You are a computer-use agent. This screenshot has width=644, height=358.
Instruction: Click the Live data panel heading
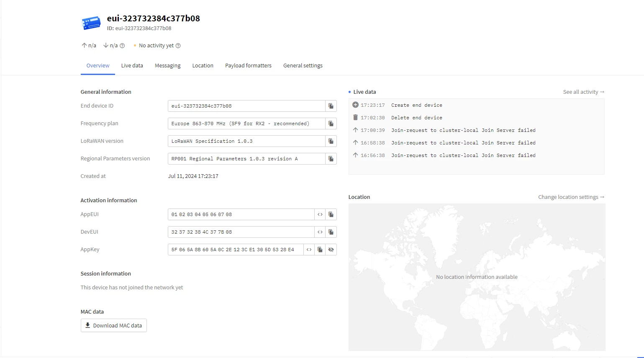coord(364,92)
